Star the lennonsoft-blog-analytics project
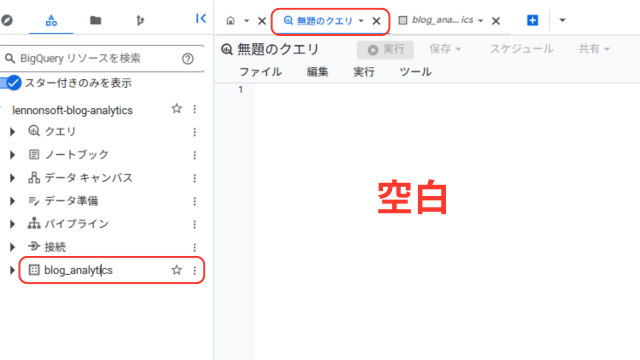Image resolution: width=640 pixels, height=360 pixels. 176,109
